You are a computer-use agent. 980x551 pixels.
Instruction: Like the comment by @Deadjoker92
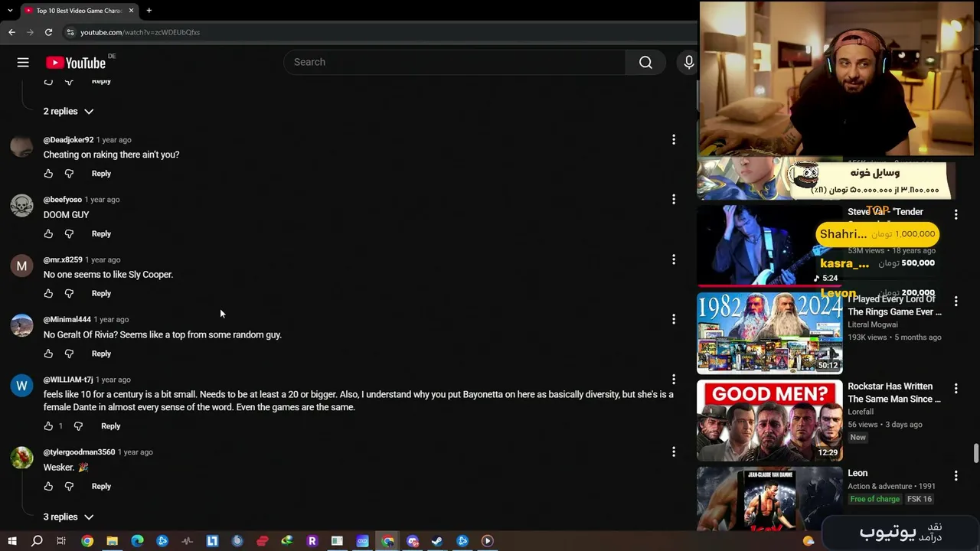click(x=48, y=174)
